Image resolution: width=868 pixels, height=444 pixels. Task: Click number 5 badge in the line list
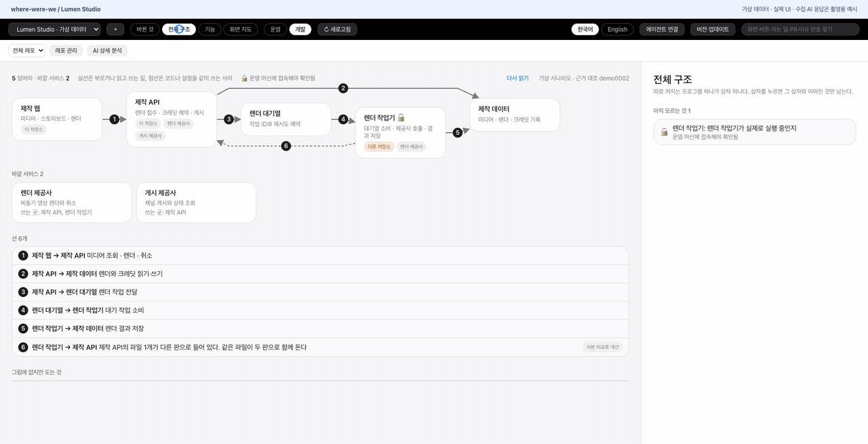[x=23, y=329]
